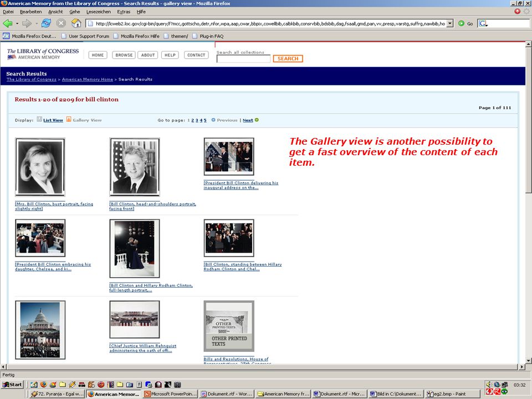This screenshot has width=532, height=399.
Task: Open the Bearbeiten menu
Action: (x=30, y=12)
